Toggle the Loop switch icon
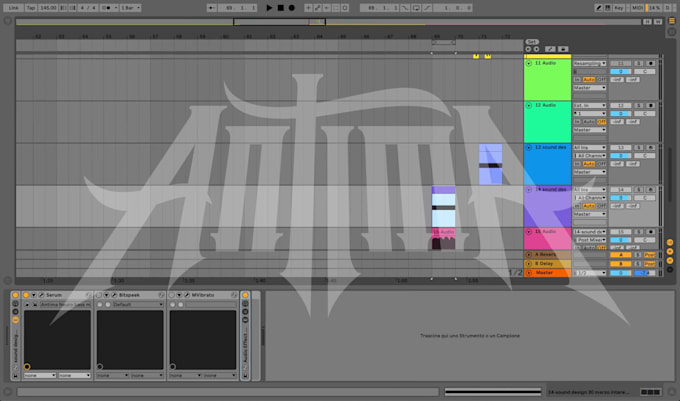This screenshot has height=401, width=680. click(x=416, y=8)
